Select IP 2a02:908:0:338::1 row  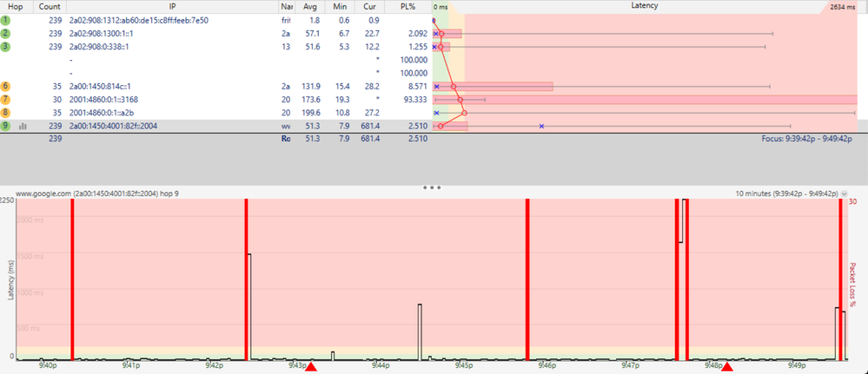tap(99, 47)
